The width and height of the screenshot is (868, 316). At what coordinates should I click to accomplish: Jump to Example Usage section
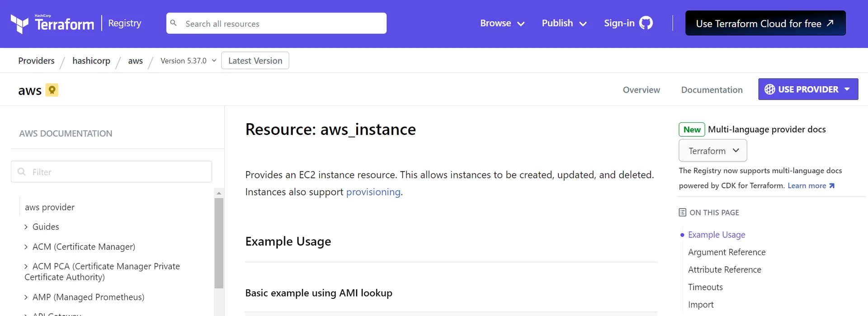pyautogui.click(x=717, y=235)
